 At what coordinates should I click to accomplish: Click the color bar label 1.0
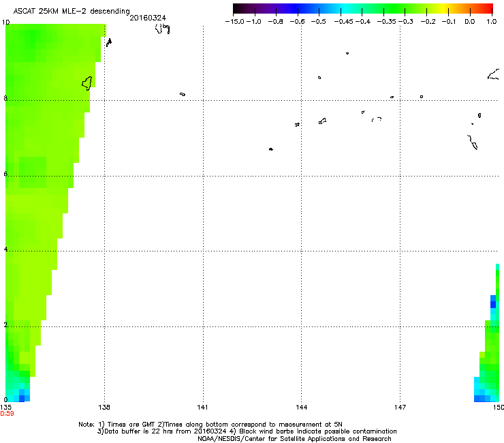click(492, 22)
